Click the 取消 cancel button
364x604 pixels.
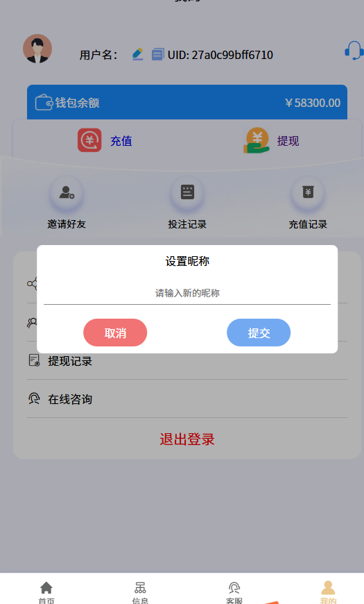tap(115, 333)
